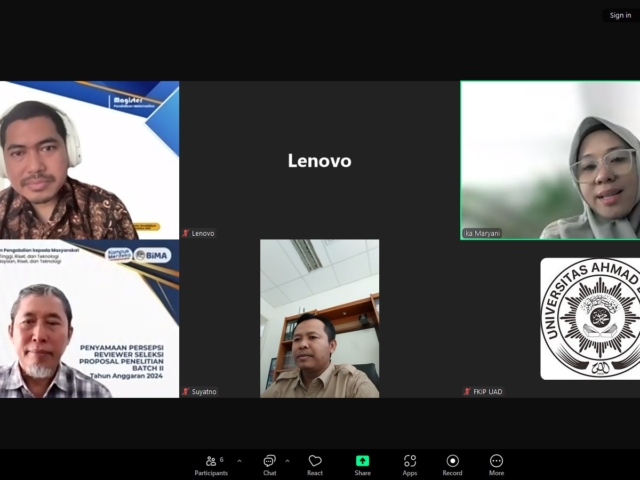
Task: Click the FKIP UAD name label
Action: click(488, 392)
